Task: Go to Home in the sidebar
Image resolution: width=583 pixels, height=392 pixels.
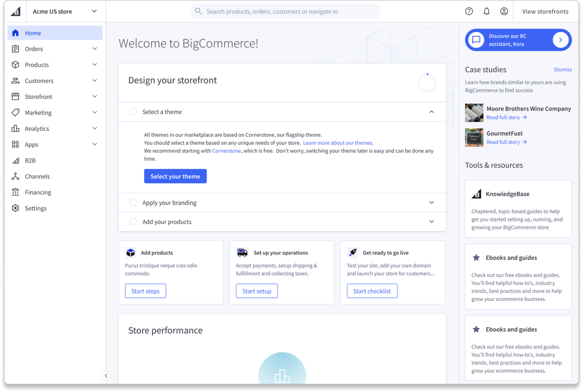Action: tap(55, 33)
